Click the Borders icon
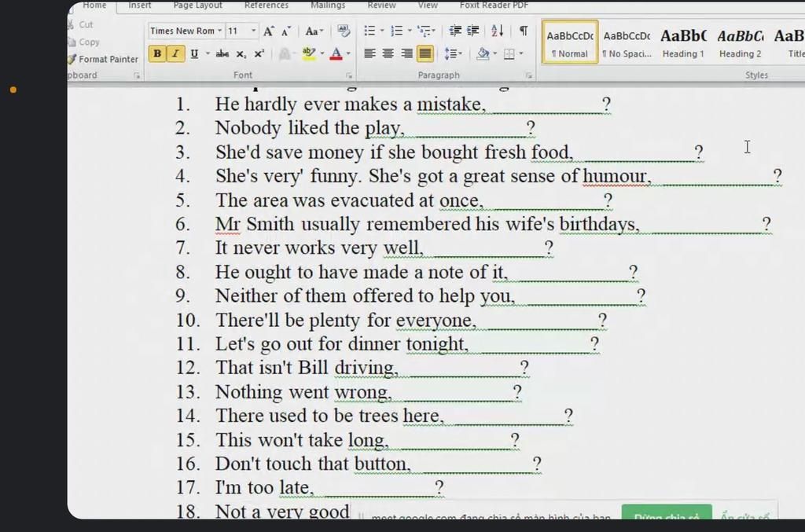805x532 pixels. [x=509, y=54]
